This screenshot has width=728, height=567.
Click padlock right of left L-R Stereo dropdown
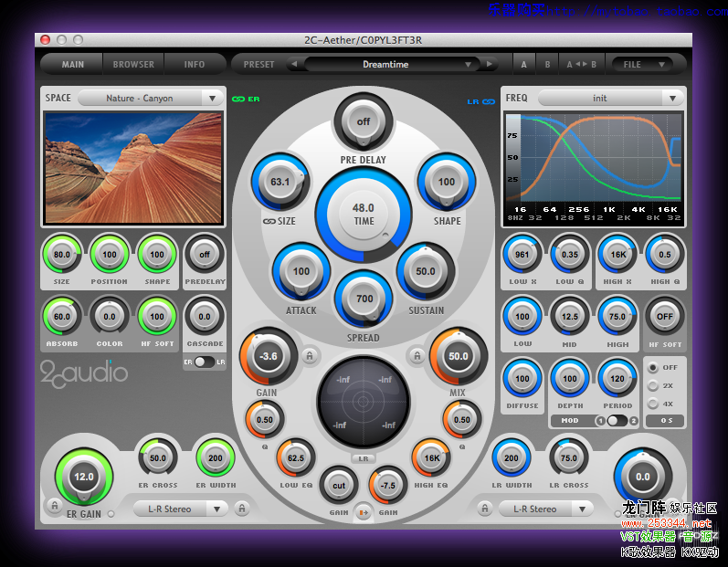pyautogui.click(x=241, y=509)
